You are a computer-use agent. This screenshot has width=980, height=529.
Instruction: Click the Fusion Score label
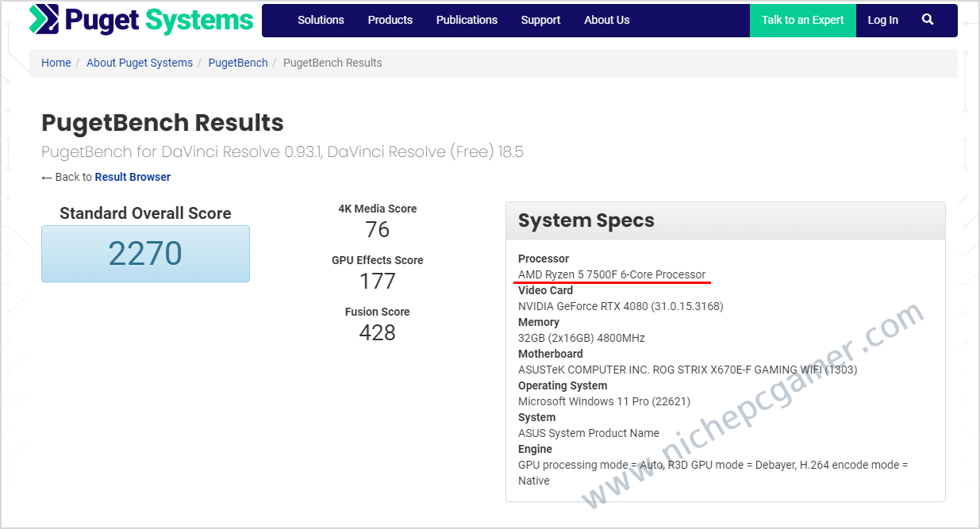point(377,312)
